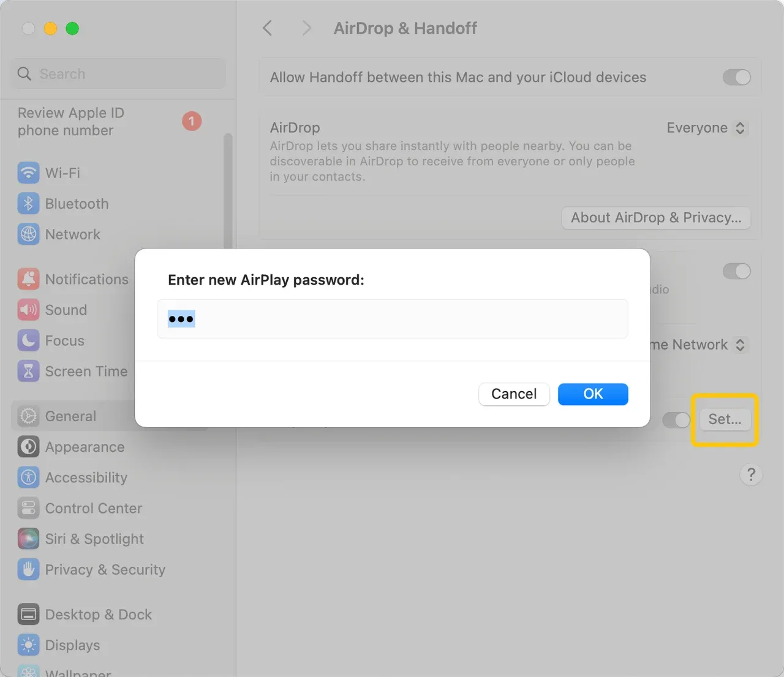Screen dimensions: 784x677
Task: Open the Network access dropdown
Action: coord(698,345)
